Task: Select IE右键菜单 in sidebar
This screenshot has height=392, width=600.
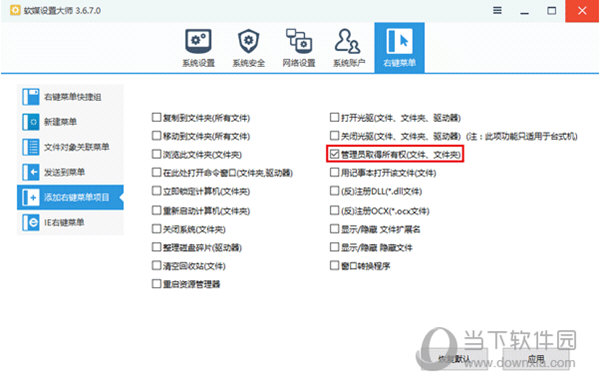Action: pos(70,222)
